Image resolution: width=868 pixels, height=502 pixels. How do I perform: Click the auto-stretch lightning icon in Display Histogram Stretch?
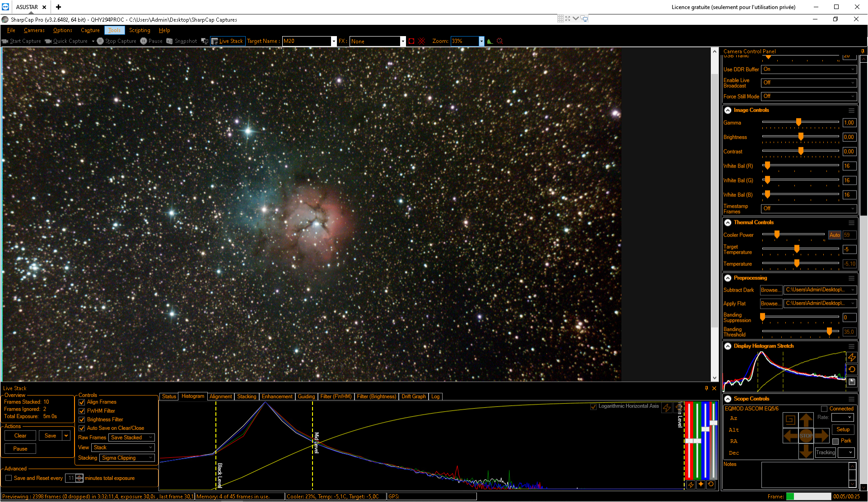(852, 357)
